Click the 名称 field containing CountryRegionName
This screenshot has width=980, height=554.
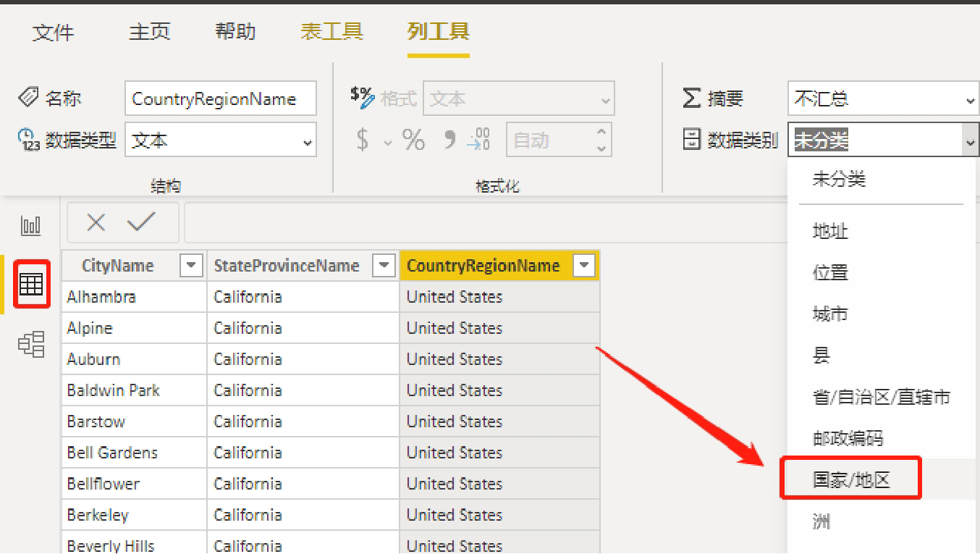pyautogui.click(x=220, y=99)
